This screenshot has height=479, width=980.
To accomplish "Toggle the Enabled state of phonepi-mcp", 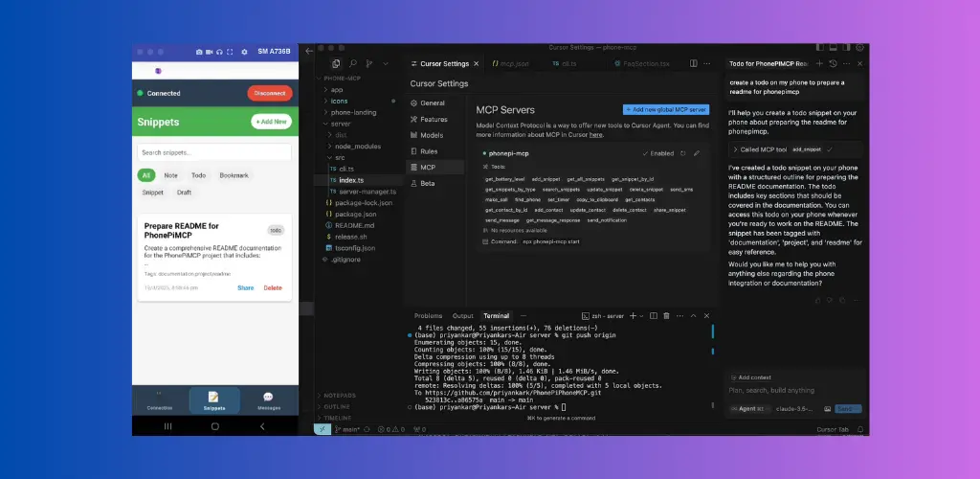I will click(657, 153).
